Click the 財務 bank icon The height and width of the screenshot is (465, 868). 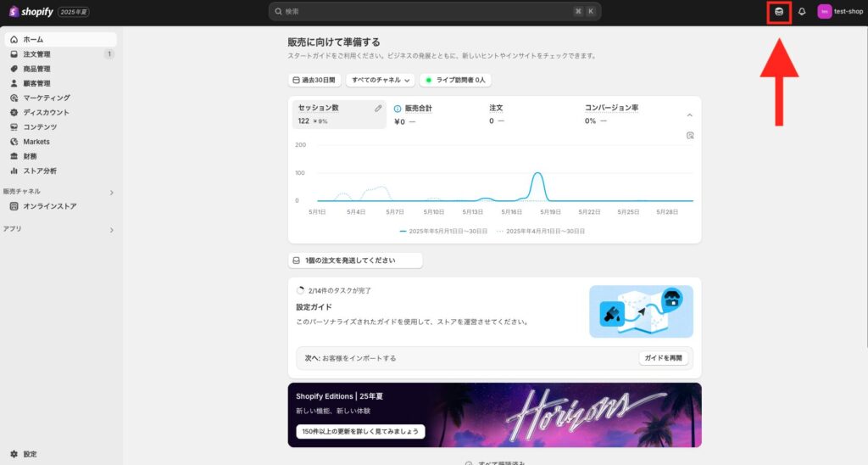14,156
